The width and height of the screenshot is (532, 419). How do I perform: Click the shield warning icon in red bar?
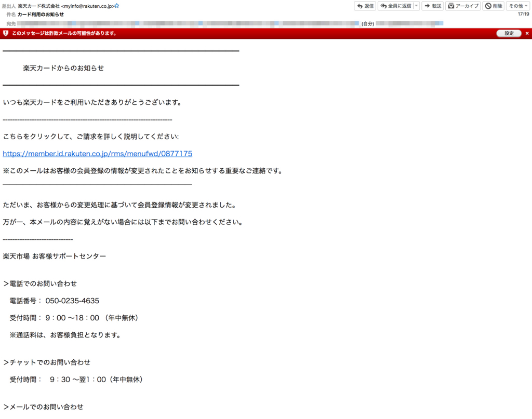coord(6,33)
